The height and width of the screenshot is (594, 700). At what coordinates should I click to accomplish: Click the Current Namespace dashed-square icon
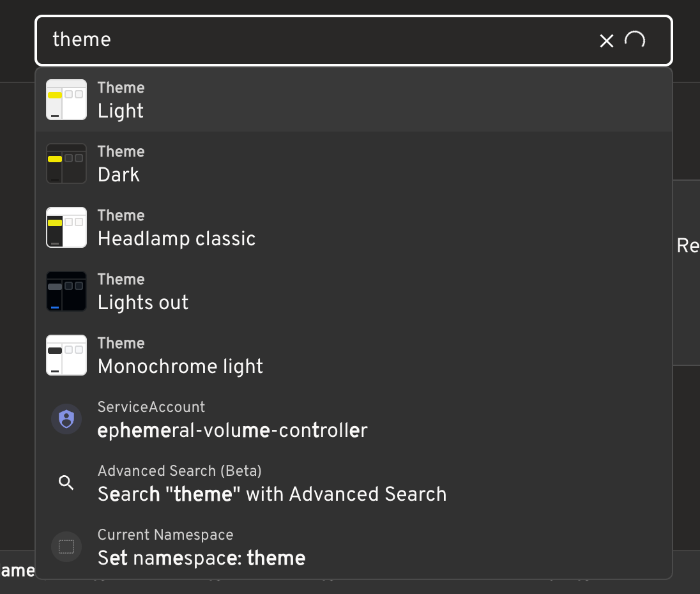(x=66, y=547)
